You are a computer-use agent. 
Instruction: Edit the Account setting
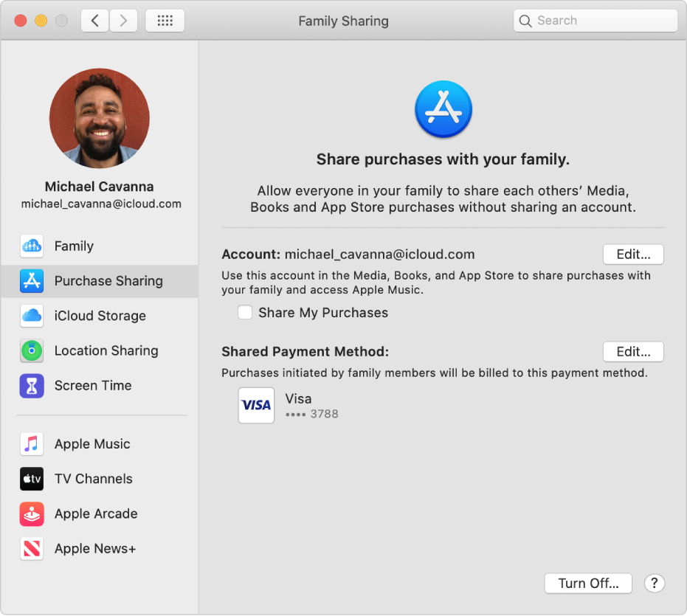[633, 255]
